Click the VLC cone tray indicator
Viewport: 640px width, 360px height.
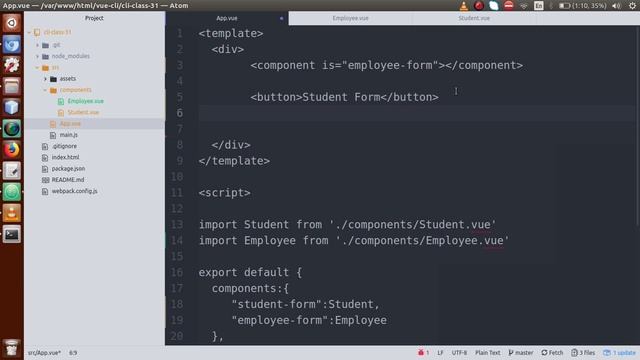click(x=464, y=6)
